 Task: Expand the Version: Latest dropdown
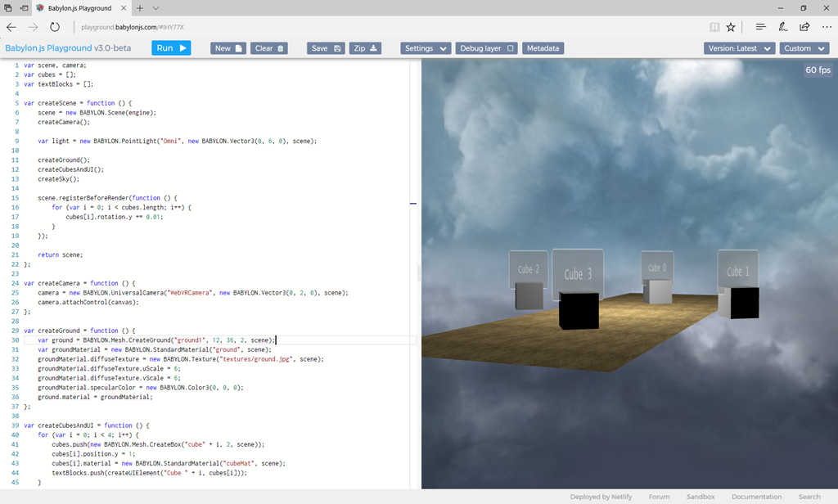tap(739, 48)
